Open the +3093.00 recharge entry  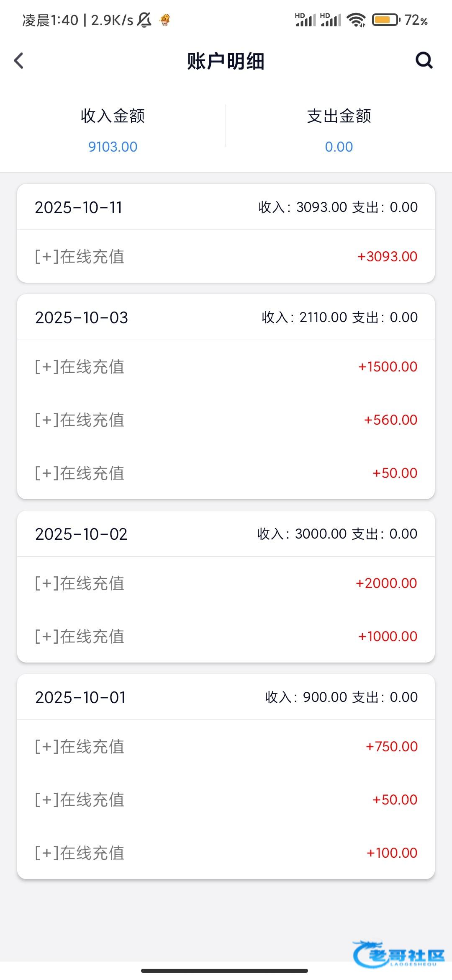pos(226,256)
